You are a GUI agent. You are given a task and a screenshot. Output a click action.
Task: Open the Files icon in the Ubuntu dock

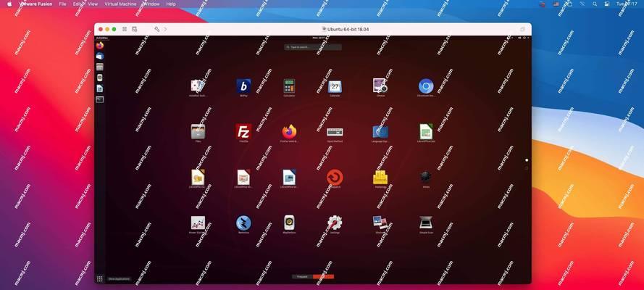coord(100,67)
